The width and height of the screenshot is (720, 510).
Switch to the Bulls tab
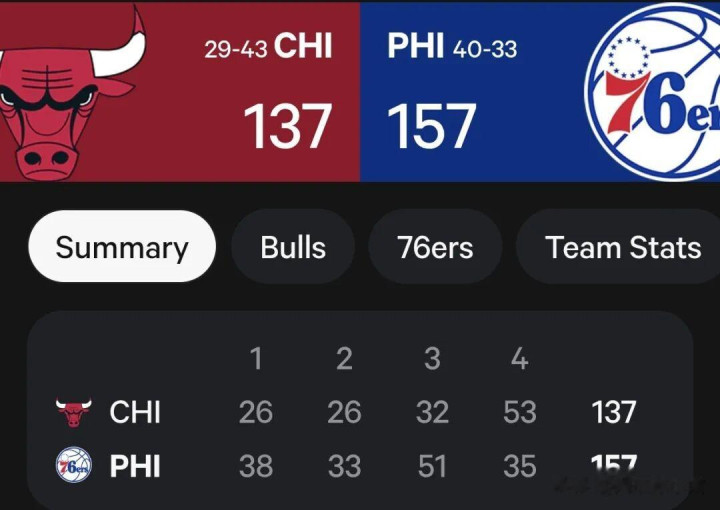(293, 247)
